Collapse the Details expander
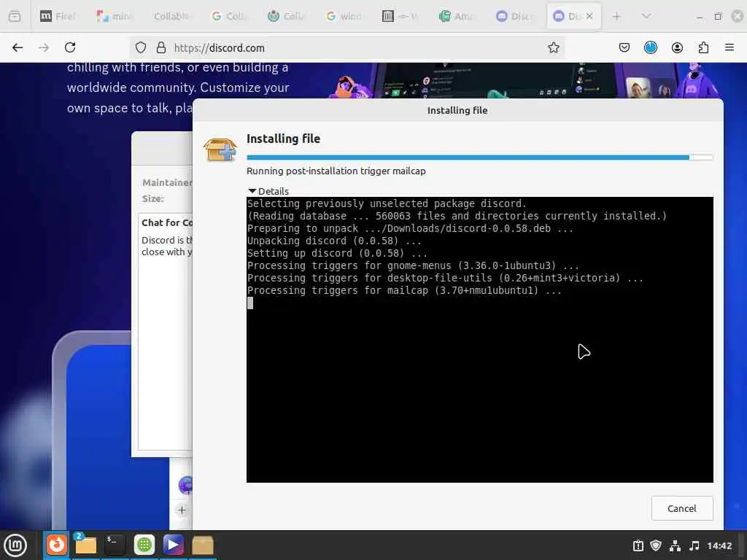The image size is (747, 560). (x=268, y=191)
